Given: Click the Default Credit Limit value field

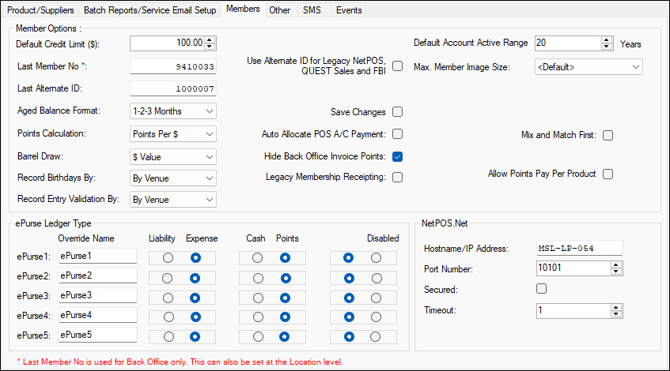Looking at the screenshot, I should 168,43.
